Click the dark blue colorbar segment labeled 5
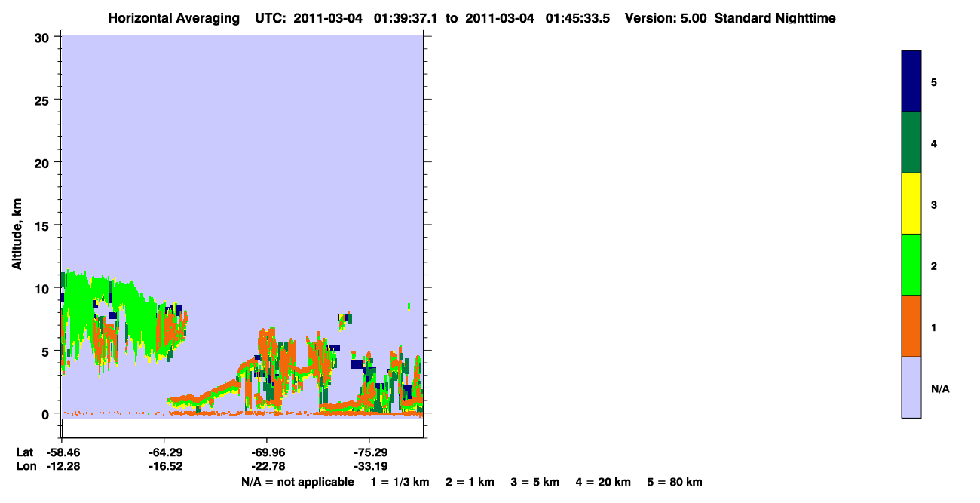The image size is (980, 503). click(x=911, y=81)
